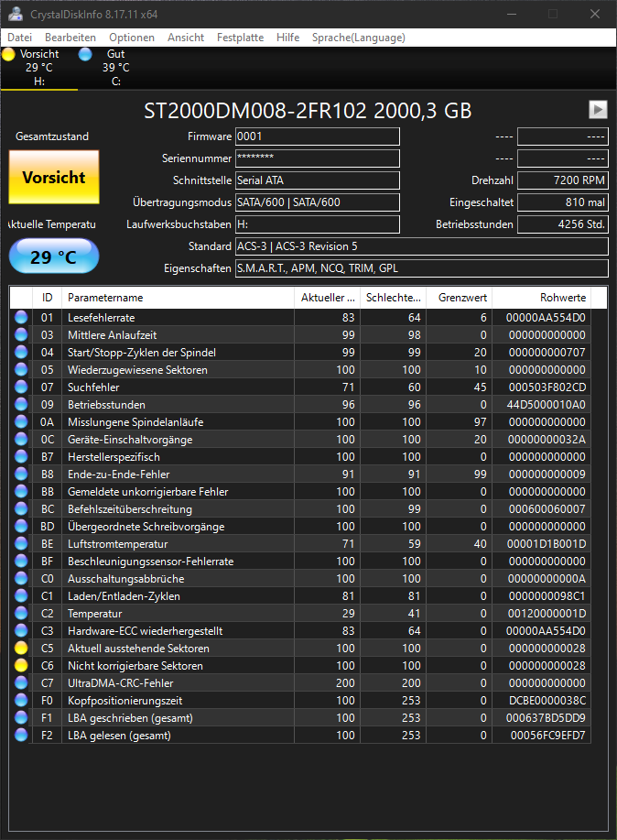
Task: Click the status icon for Suchfehler
Action: (x=21, y=387)
